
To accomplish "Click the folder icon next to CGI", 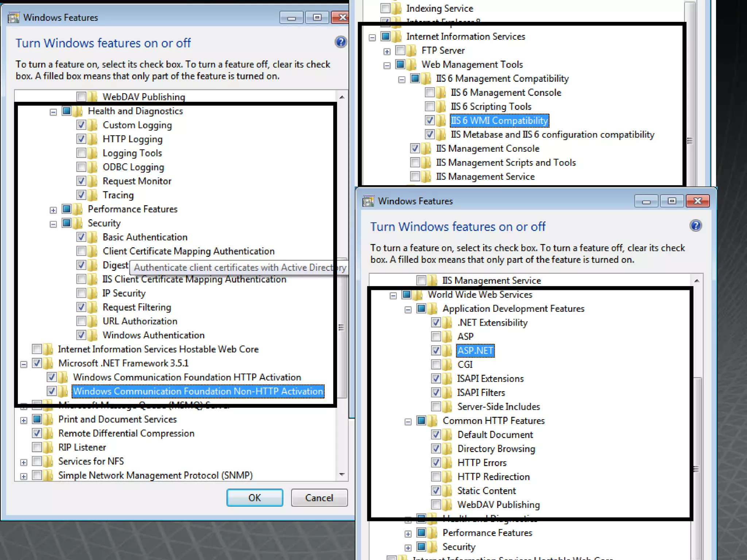I will pyautogui.click(x=447, y=365).
